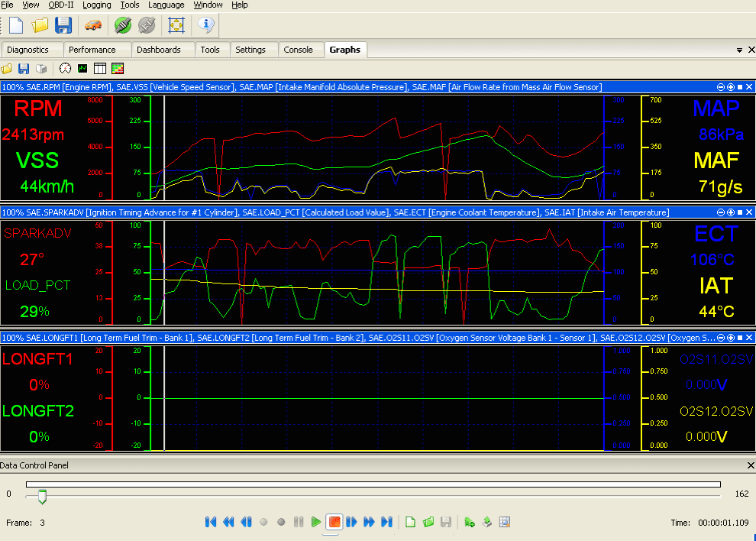Click the gray Disconnect plug icon

[x=147, y=25]
